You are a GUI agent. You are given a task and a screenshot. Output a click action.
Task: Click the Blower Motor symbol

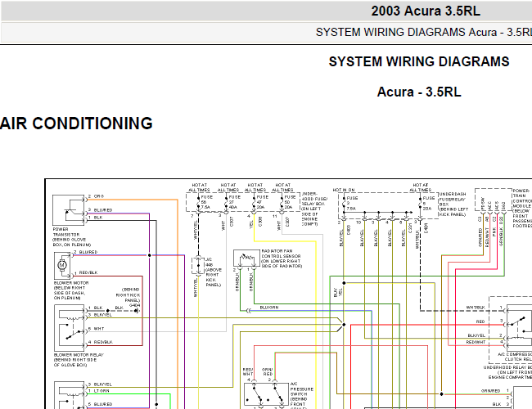pos(62,265)
